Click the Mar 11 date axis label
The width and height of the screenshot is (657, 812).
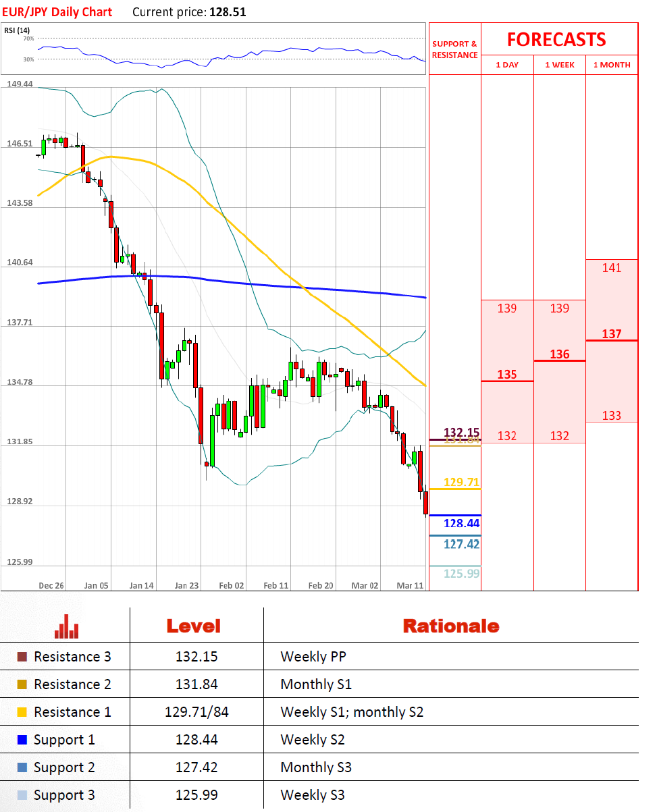click(x=410, y=585)
